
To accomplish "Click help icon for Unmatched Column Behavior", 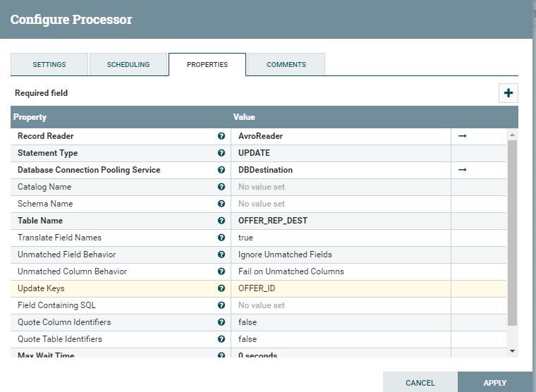I will [221, 271].
